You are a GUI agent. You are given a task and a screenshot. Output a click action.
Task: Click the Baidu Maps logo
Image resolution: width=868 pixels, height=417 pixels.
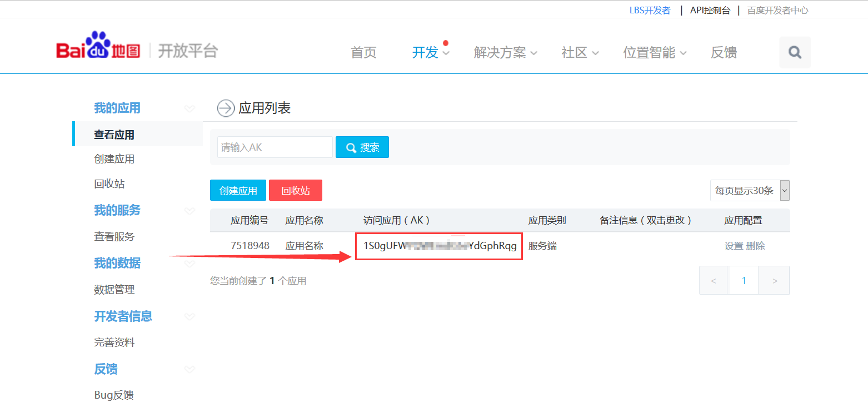click(98, 46)
